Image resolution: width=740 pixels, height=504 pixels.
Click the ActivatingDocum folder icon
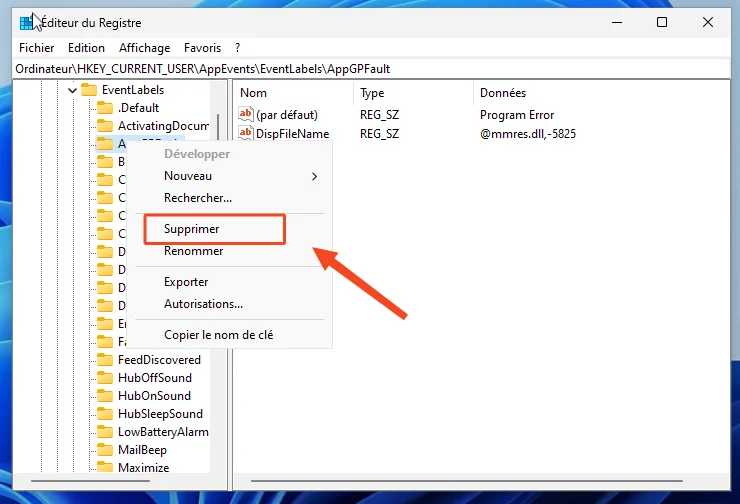[x=105, y=126]
